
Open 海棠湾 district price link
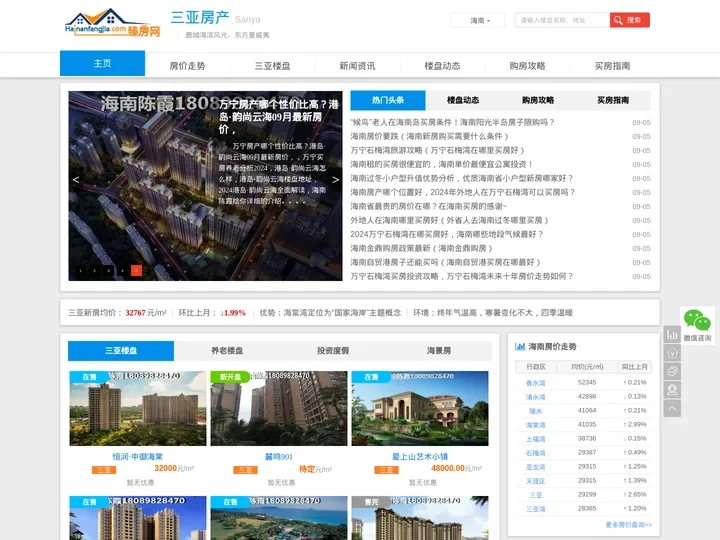click(535, 425)
